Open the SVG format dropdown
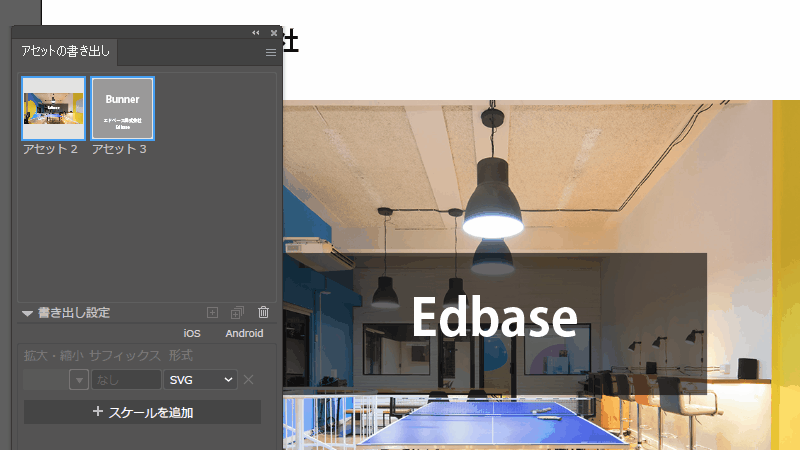The height and width of the screenshot is (450, 800). (x=201, y=380)
